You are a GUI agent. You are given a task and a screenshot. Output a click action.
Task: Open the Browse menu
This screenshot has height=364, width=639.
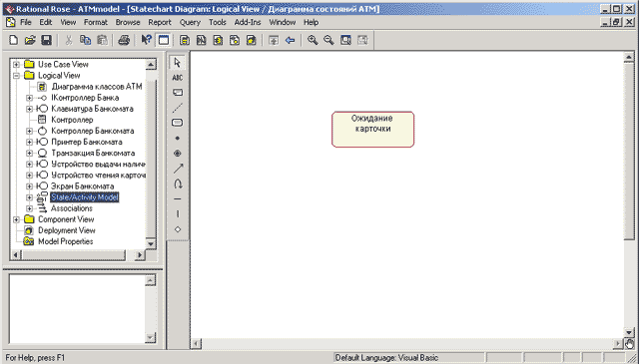pyautogui.click(x=128, y=22)
